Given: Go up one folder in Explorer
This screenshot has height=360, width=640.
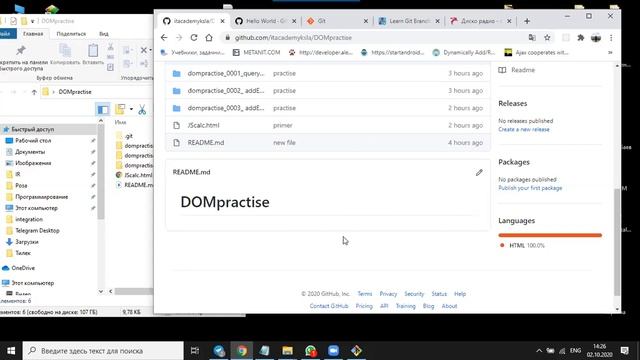Looking at the screenshot, I should pyautogui.click(x=34, y=92).
